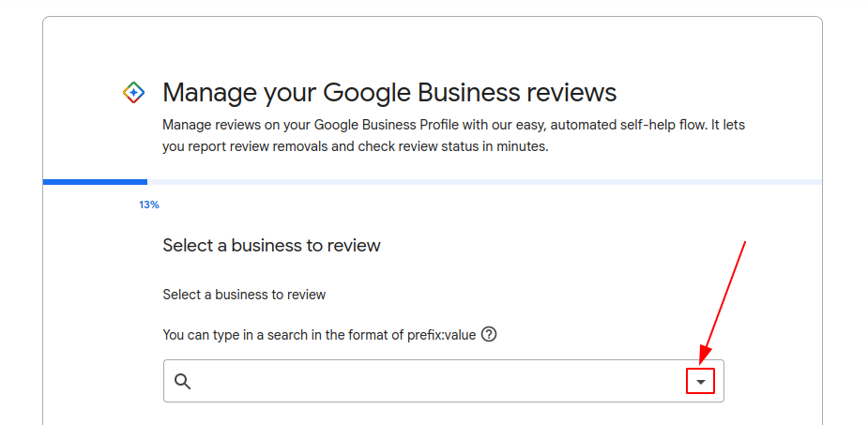
Task: Click the description paragraph about self-help flow
Action: click(x=453, y=136)
